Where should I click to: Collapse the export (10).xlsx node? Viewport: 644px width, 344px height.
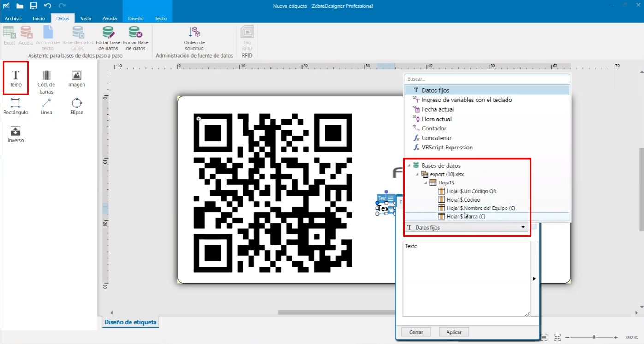coord(417,174)
